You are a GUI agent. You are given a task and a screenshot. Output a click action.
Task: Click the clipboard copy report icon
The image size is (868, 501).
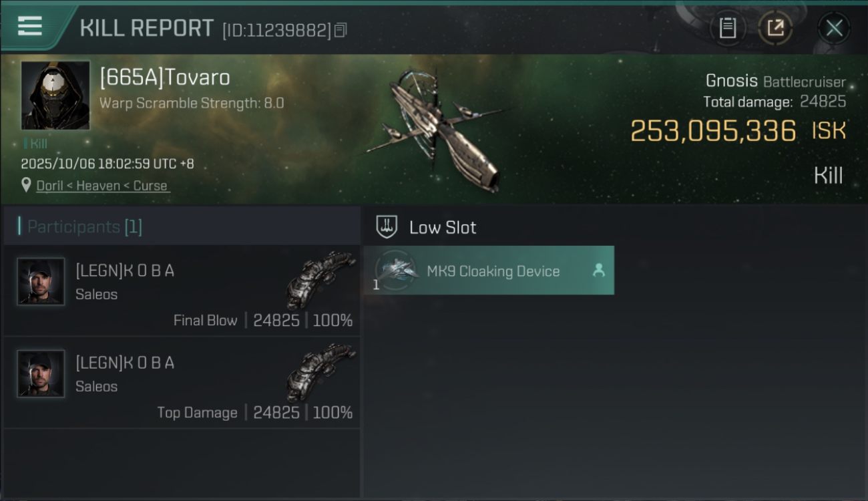[x=727, y=28]
